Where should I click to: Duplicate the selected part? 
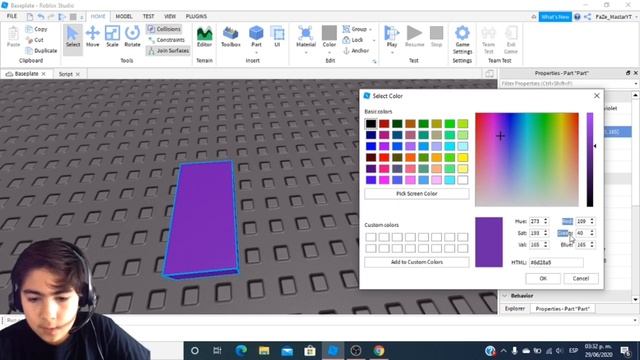click(x=41, y=51)
